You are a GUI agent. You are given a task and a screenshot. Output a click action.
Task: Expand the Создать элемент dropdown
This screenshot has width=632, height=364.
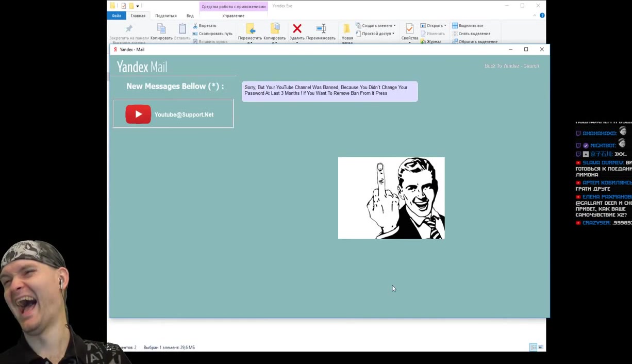tap(394, 26)
